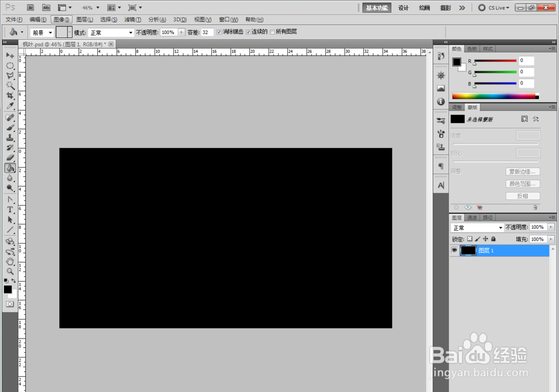The image size is (559, 392).
Task: Open the Info panel icon
Action: point(441,102)
